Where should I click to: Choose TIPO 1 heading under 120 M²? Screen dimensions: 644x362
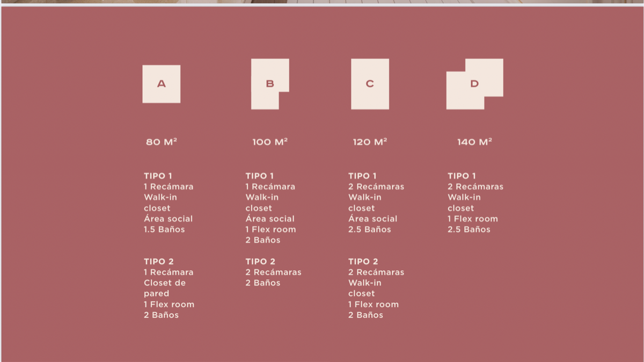[362, 176]
